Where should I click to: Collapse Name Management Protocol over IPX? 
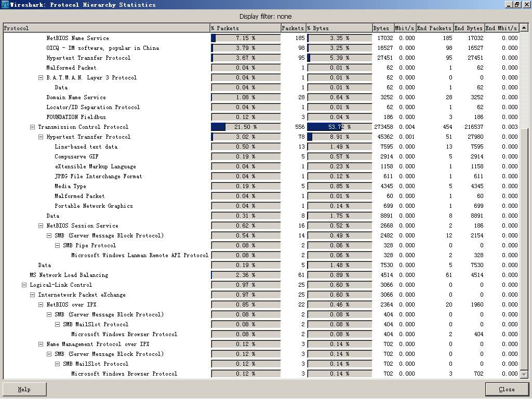[x=41, y=344]
